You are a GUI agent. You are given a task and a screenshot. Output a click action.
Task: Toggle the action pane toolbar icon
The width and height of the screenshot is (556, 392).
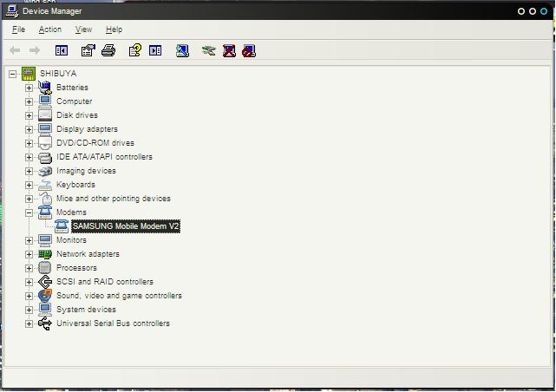[155, 50]
